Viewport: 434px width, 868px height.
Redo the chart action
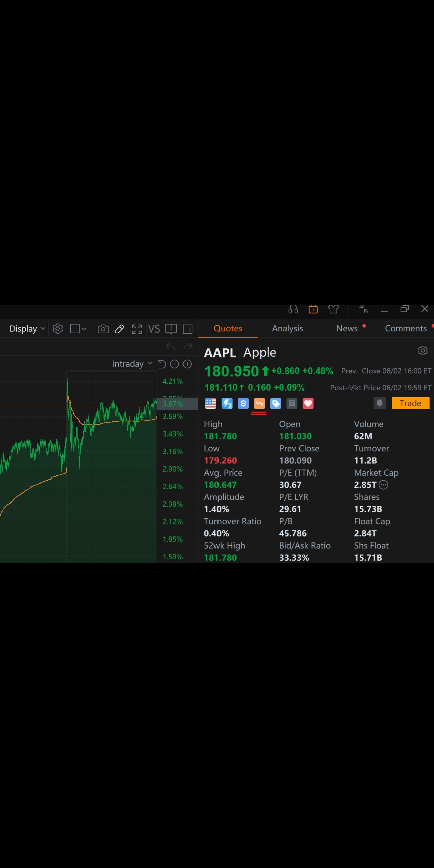[188, 346]
